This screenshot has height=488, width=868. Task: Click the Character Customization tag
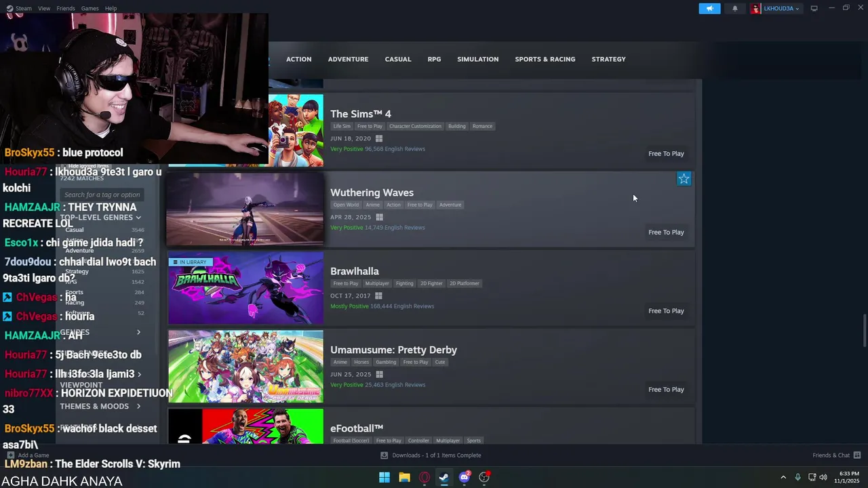[415, 126]
